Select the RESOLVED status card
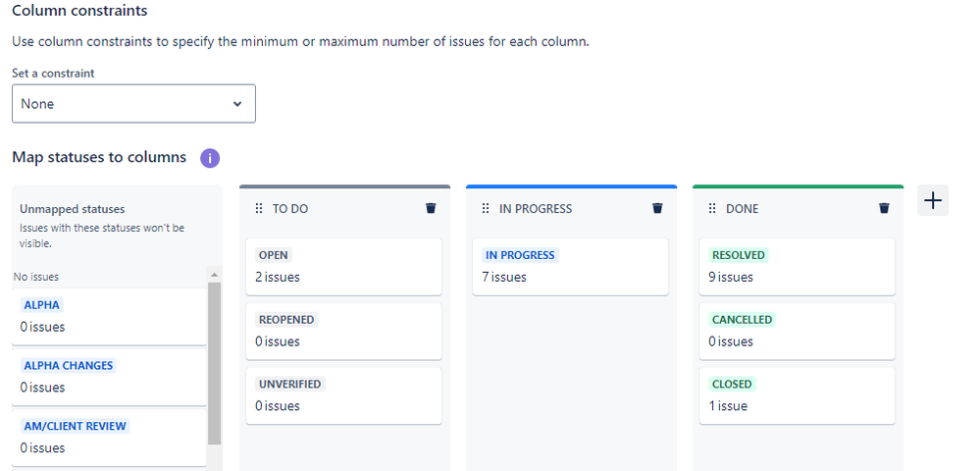This screenshot has width=980, height=471. pos(797,266)
